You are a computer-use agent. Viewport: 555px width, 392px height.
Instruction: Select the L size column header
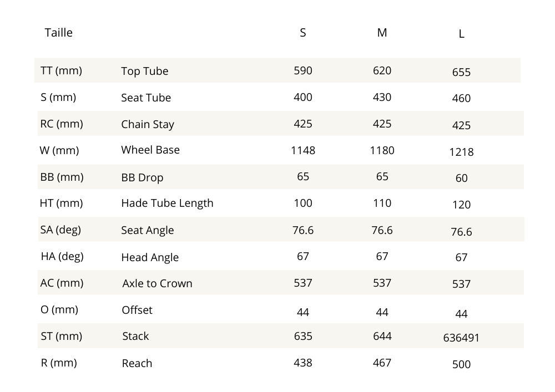[x=461, y=34]
